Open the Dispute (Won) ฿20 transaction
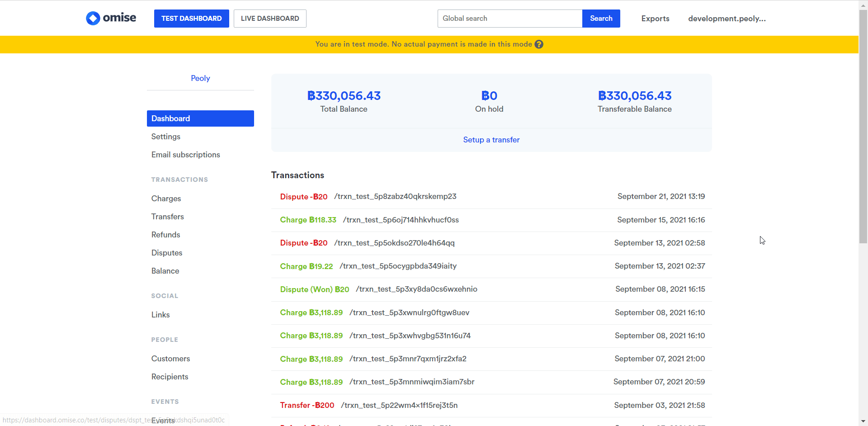This screenshot has height=426, width=868. tap(491, 289)
